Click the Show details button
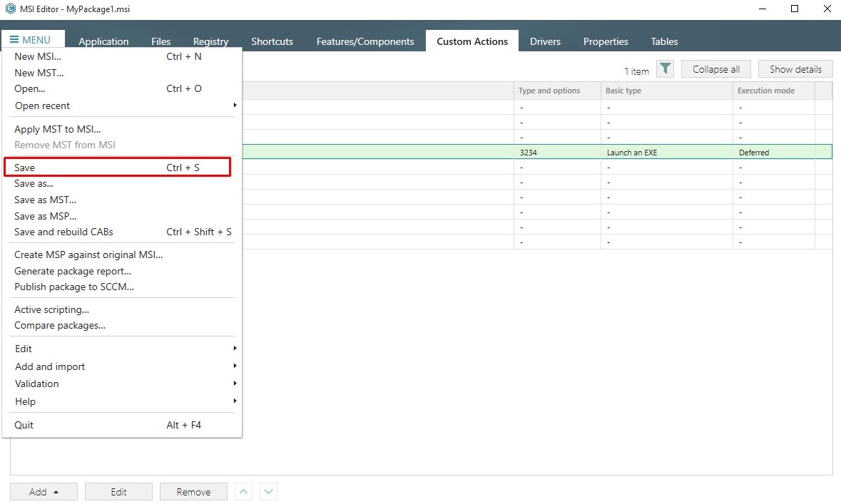This screenshot has height=504, width=841. click(x=795, y=69)
